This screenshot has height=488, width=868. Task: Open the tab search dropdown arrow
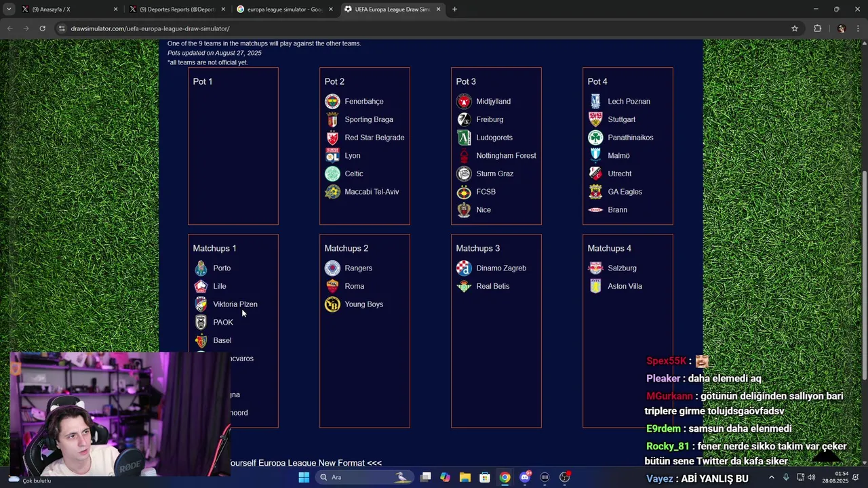point(8,9)
